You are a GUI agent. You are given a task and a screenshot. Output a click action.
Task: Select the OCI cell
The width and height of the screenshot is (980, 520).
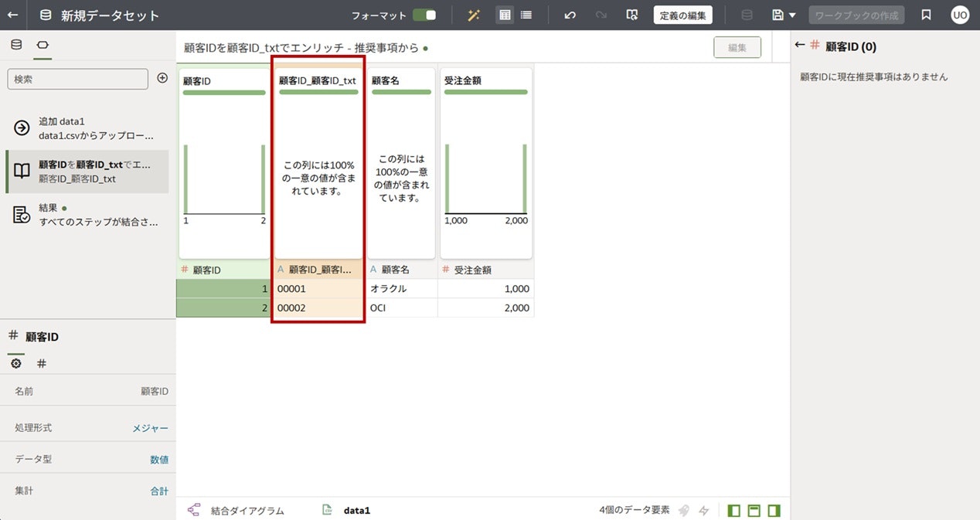[402, 308]
